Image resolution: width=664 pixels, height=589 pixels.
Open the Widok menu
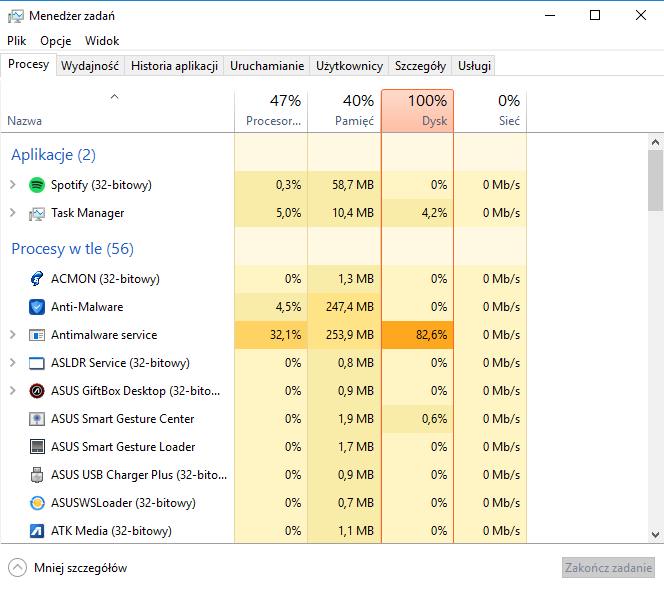(102, 41)
